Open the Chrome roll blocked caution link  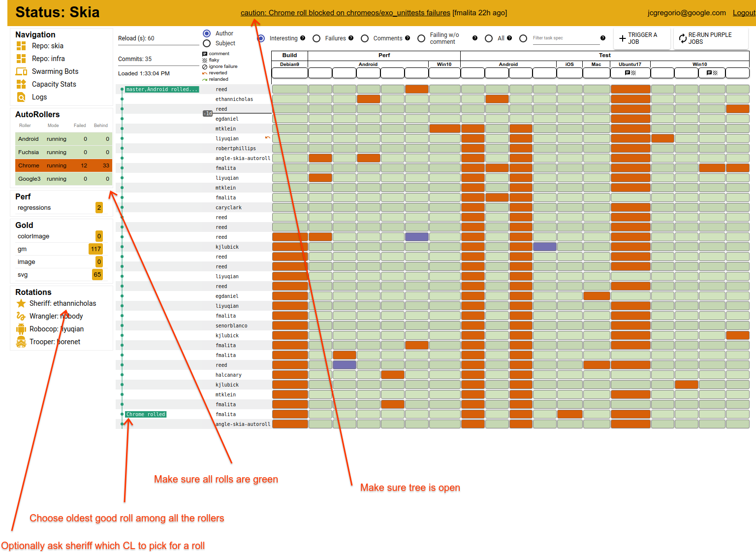coord(345,13)
